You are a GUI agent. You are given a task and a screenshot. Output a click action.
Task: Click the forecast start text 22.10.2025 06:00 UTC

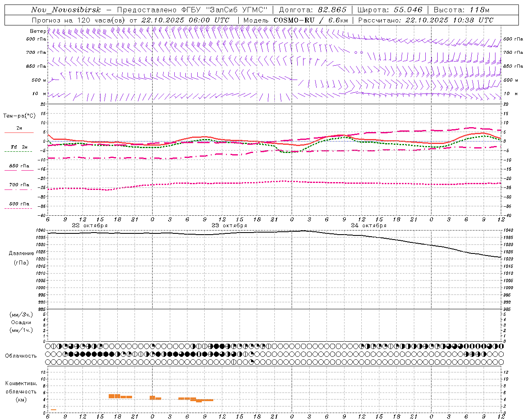point(185,20)
